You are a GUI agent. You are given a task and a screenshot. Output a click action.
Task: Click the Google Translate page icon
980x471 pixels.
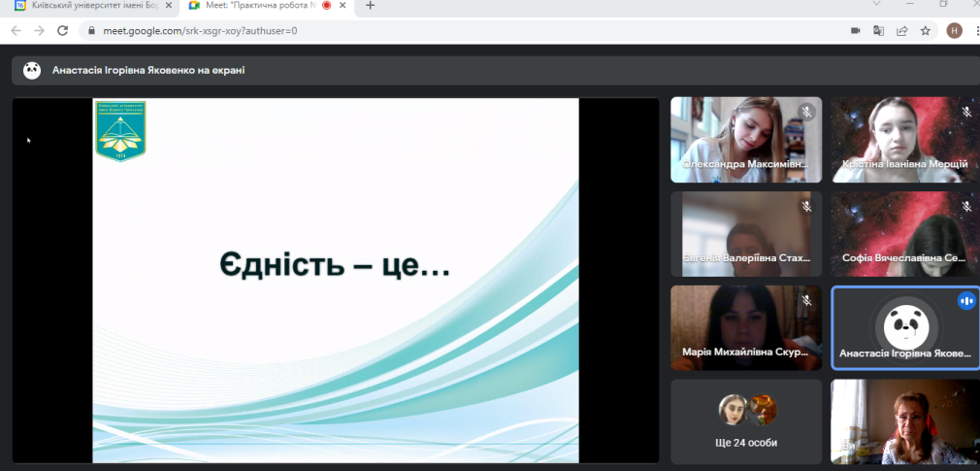879,30
